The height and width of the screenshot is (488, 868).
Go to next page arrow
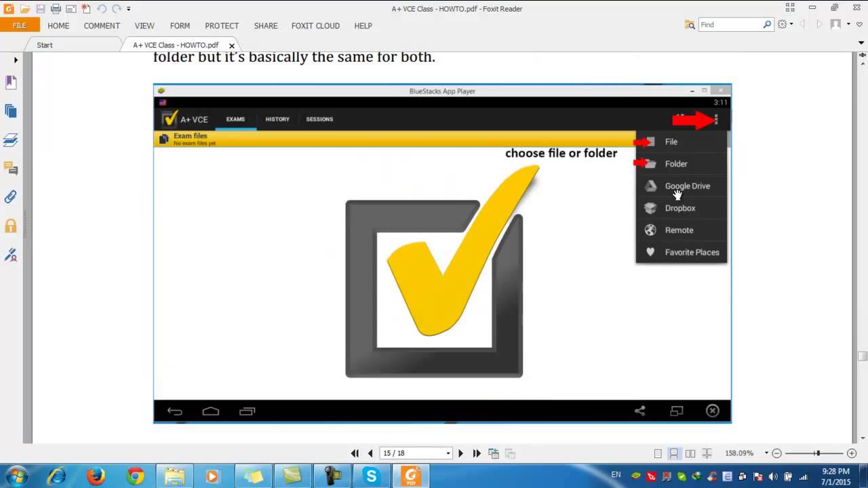[460, 453]
